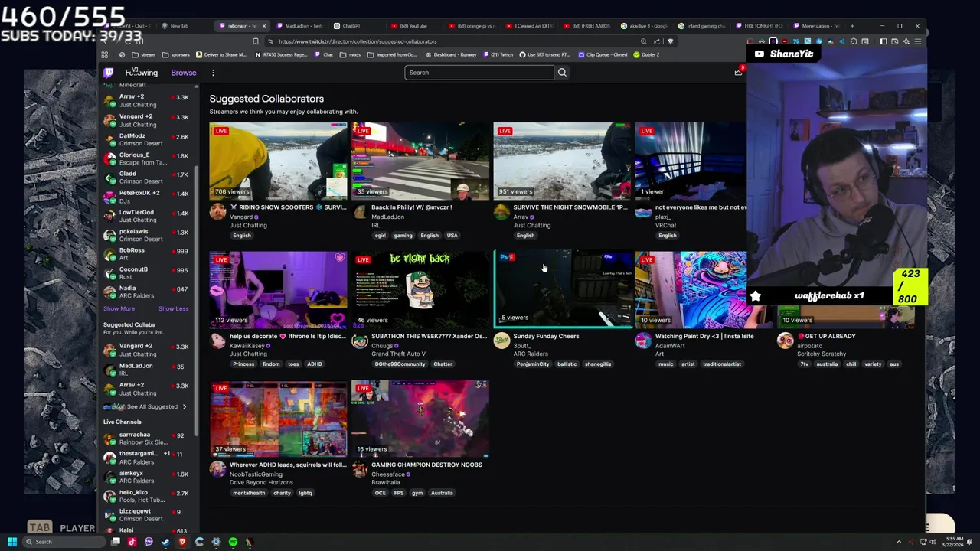Screen dimensions: 980x551
Task: Click the English tag under Vangard's stream
Action: pos(242,236)
